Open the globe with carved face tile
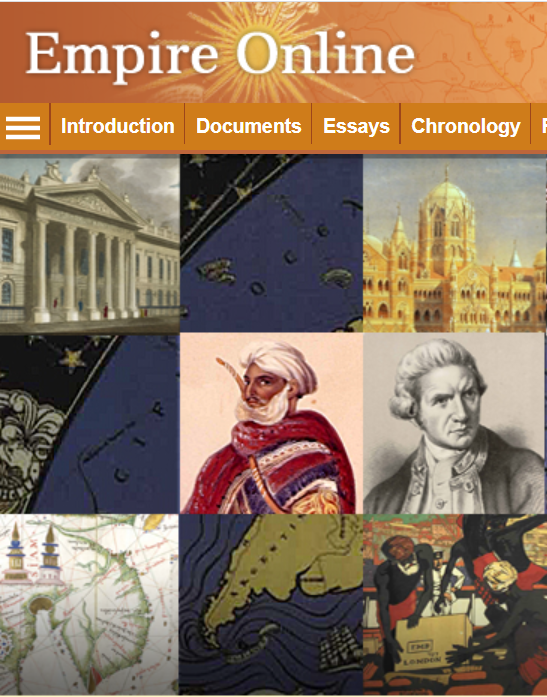The image size is (547, 697). [x=89, y=425]
